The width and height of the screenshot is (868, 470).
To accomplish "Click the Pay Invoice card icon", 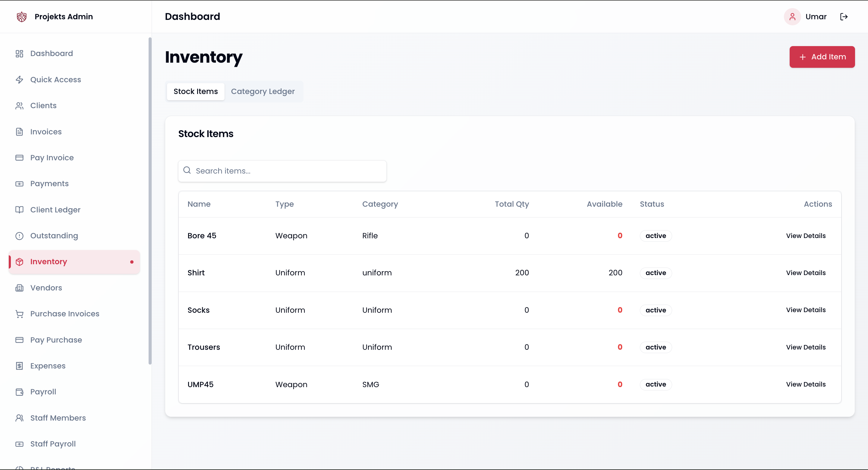I will [19, 158].
